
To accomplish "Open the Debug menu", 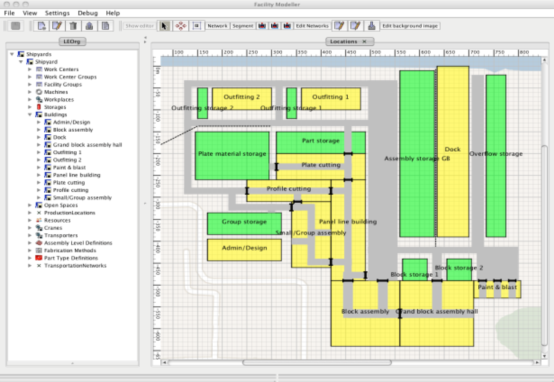I will [88, 13].
